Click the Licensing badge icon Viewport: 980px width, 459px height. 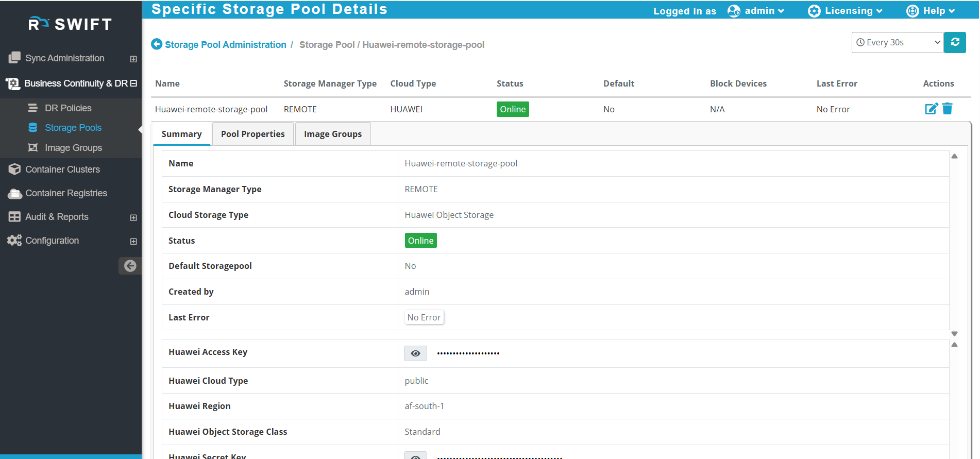tap(814, 11)
